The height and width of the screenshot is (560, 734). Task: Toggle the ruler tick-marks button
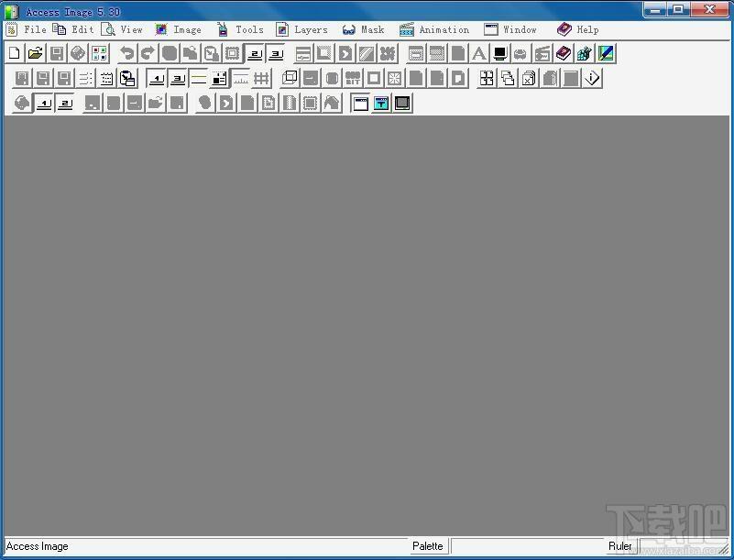click(x=241, y=78)
